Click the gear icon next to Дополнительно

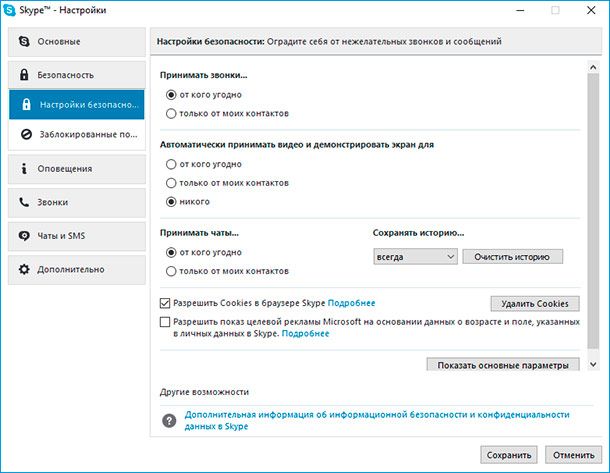[x=24, y=269]
